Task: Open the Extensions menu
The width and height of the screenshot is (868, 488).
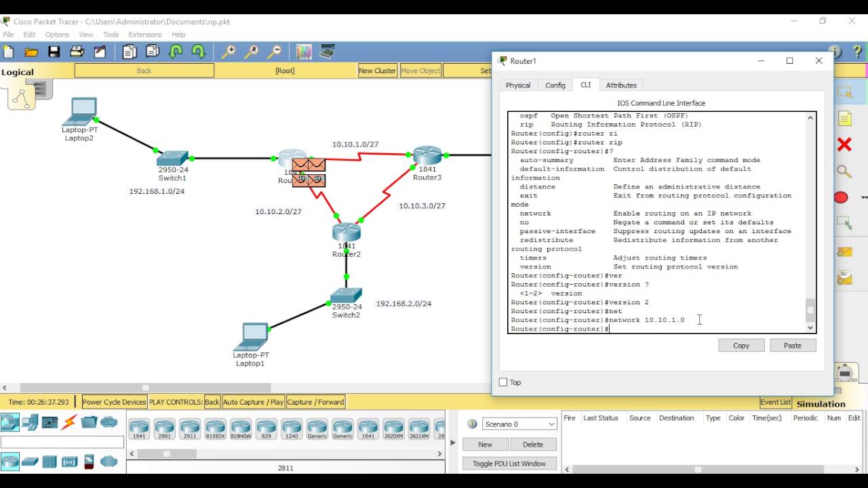Action: pyautogui.click(x=145, y=35)
